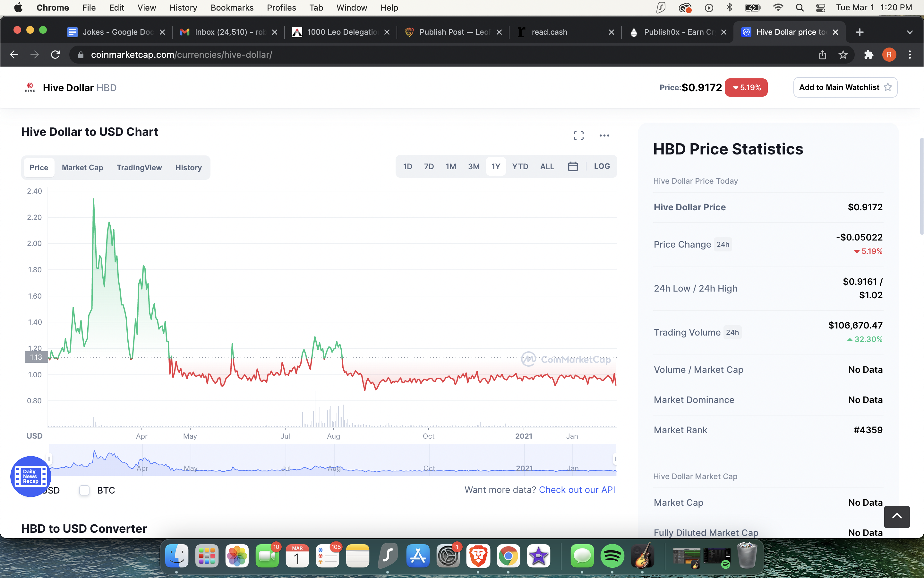Click the Market Rank #4359 value

pyautogui.click(x=868, y=430)
